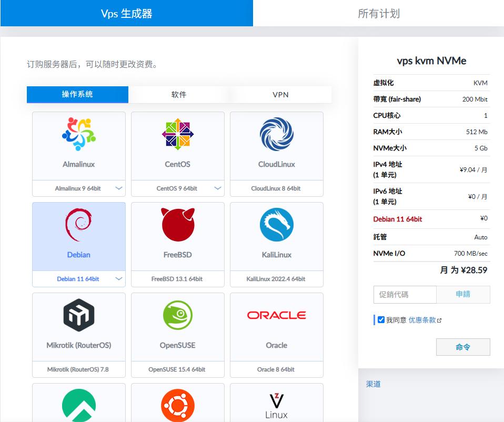Select the Ubuntu logo icon
The height and width of the screenshot is (422, 504).
tap(177, 405)
